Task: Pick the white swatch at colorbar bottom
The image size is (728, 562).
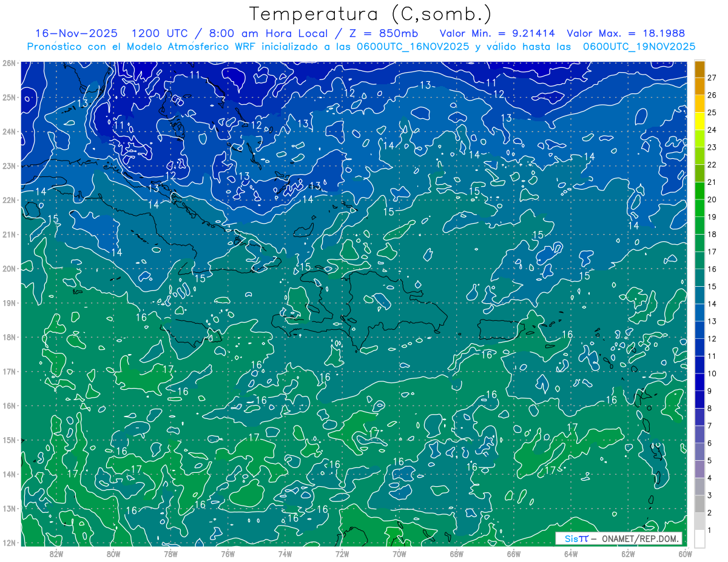Action: coord(699,538)
